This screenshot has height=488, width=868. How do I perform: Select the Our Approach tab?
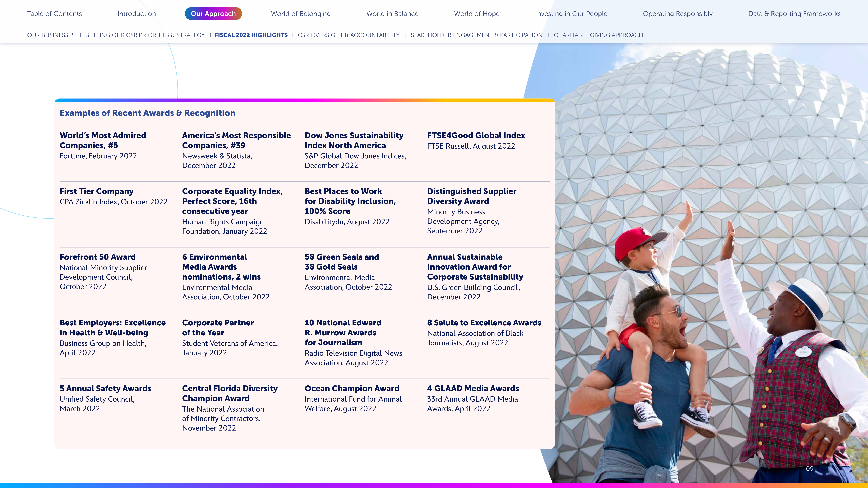click(x=213, y=14)
